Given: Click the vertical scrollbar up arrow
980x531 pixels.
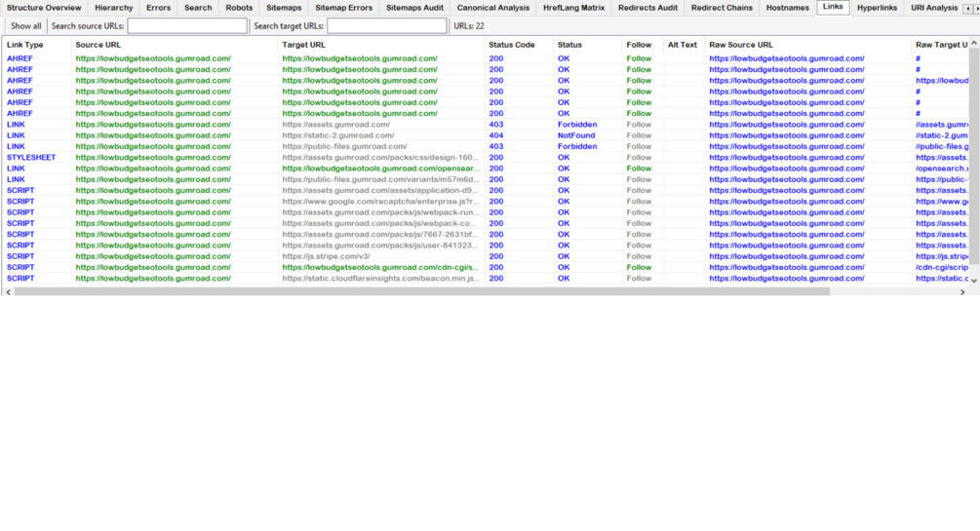Looking at the screenshot, I should [974, 43].
